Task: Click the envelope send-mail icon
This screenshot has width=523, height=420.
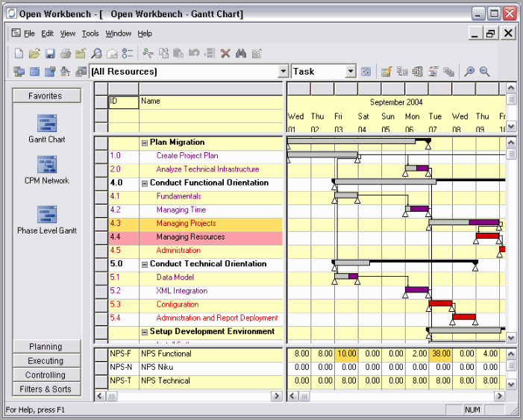Action: [x=112, y=54]
